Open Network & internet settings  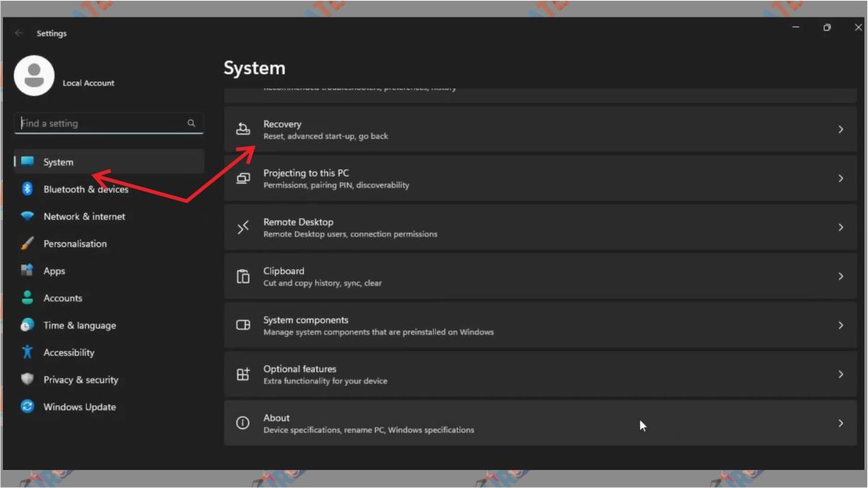pos(109,216)
